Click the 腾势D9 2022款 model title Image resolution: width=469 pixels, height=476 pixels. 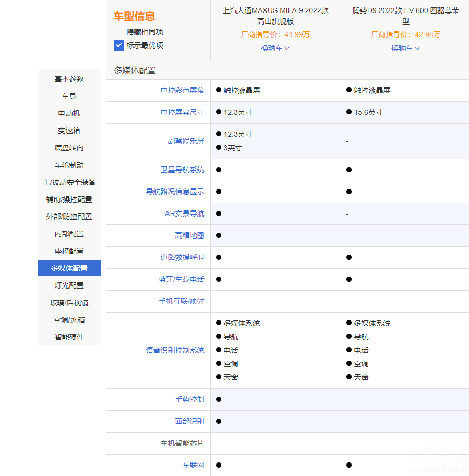click(x=406, y=16)
